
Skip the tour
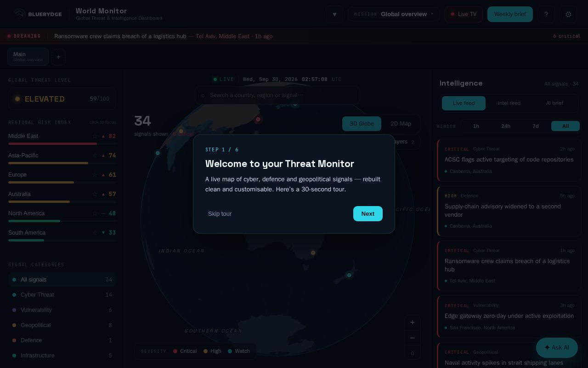pyautogui.click(x=220, y=214)
